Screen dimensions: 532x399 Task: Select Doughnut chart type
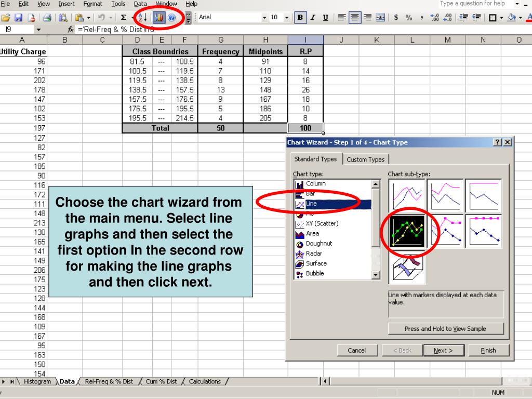[x=332, y=244]
